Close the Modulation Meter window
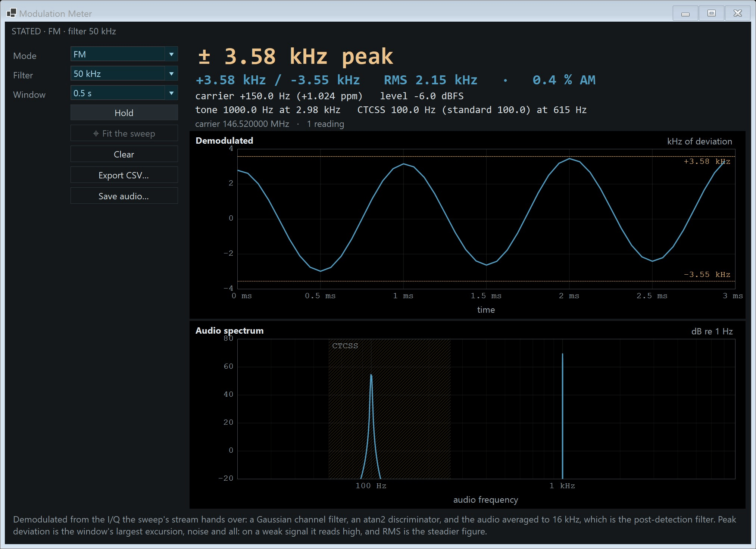The width and height of the screenshot is (756, 549). [x=737, y=13]
